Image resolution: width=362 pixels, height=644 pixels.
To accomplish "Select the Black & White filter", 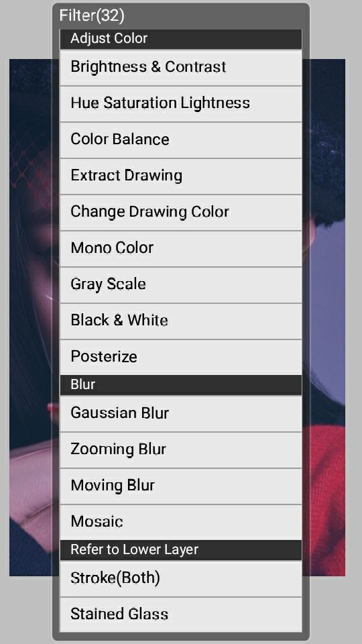I will tap(181, 321).
